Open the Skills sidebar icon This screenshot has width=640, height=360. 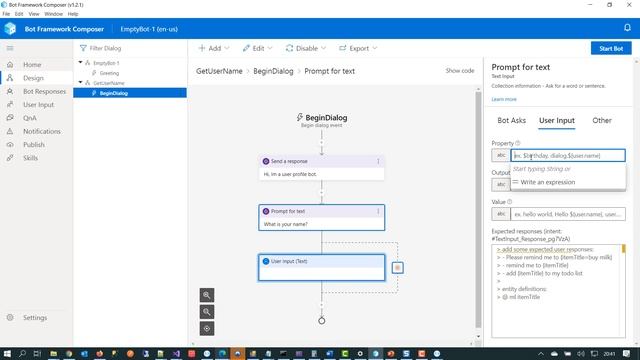pyautogui.click(x=10, y=158)
